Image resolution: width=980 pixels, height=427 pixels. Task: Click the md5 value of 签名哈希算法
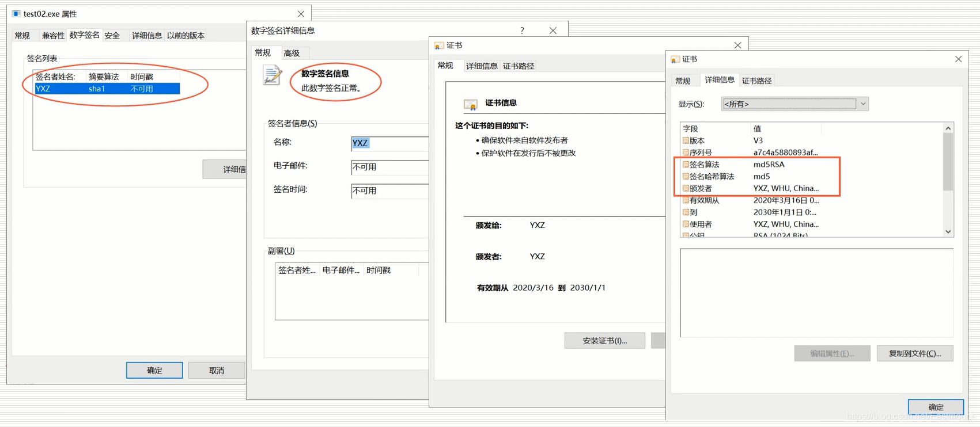(x=762, y=177)
